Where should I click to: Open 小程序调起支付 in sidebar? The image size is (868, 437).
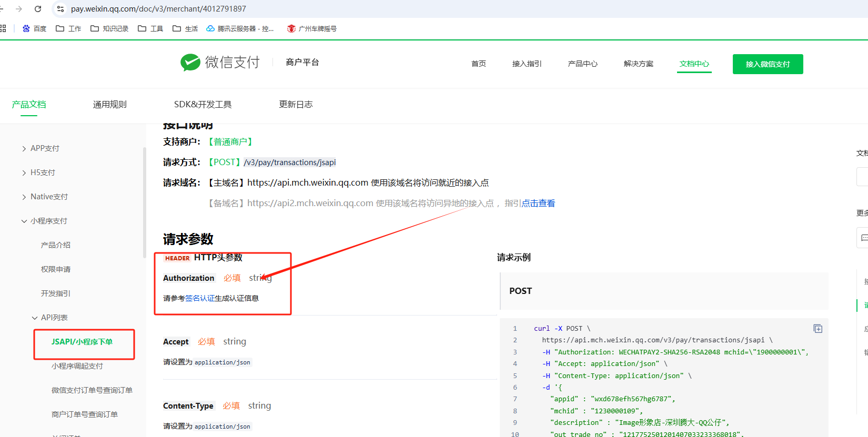(x=77, y=366)
